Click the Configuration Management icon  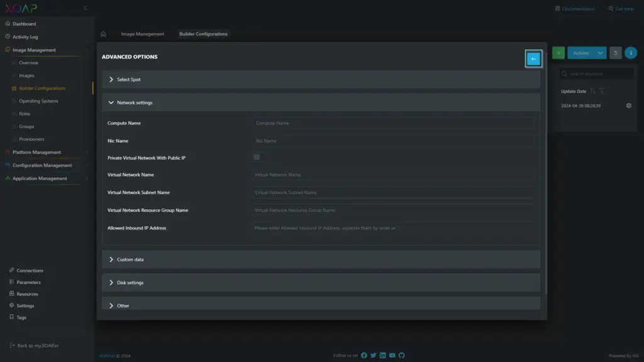point(8,165)
